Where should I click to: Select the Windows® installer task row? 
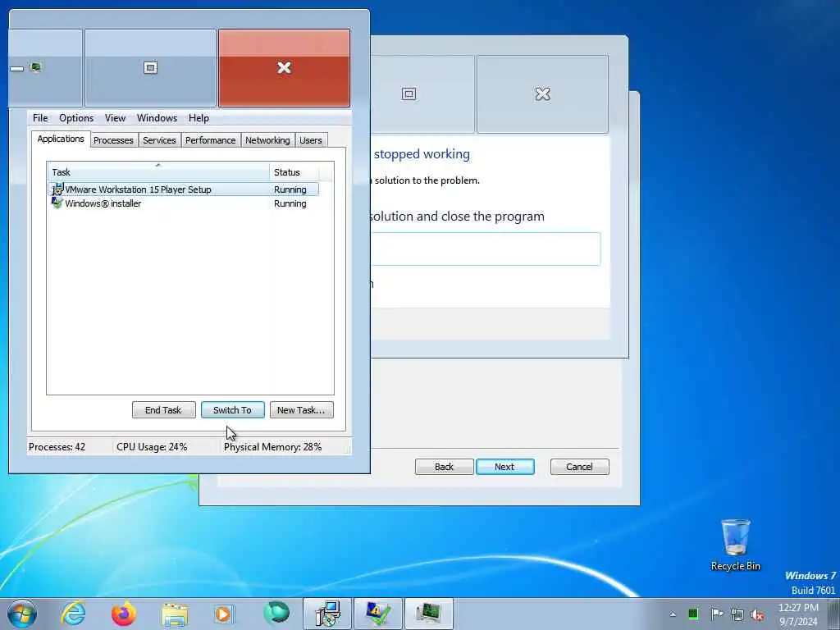(183, 203)
